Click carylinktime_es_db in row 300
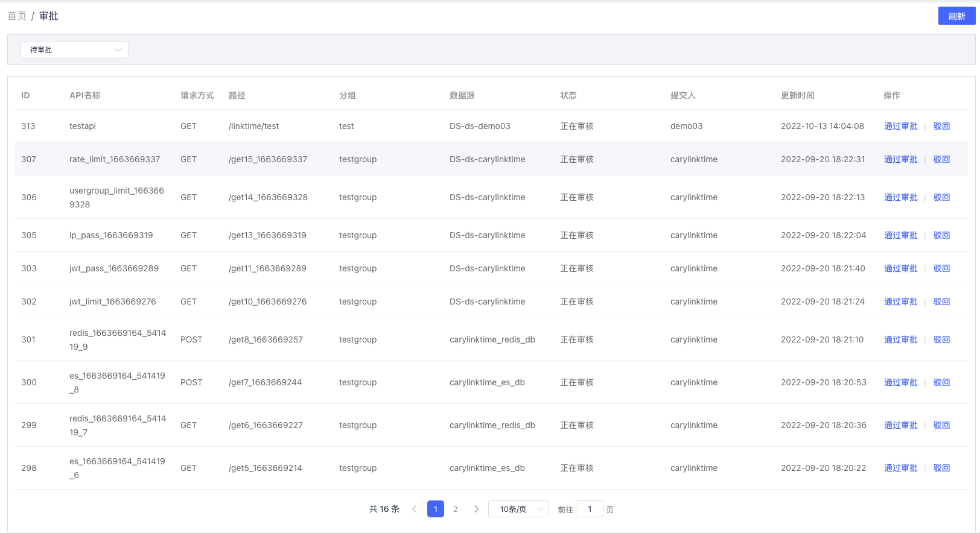 point(487,382)
